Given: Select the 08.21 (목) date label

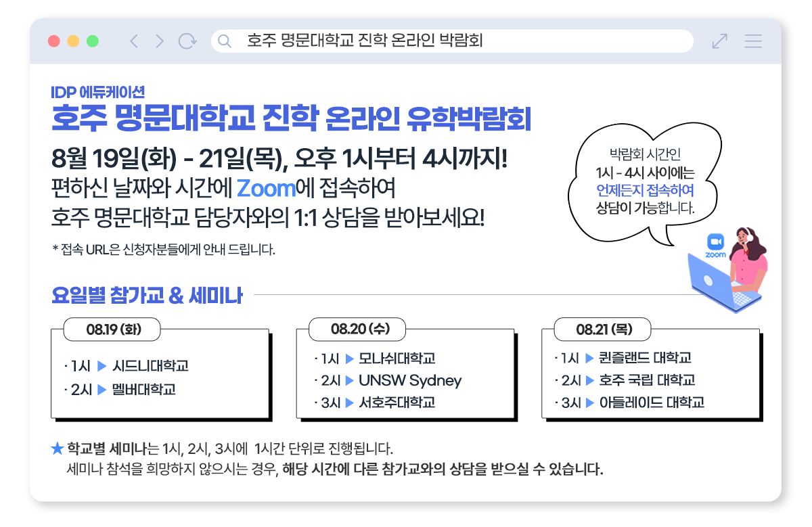Looking at the screenshot, I should tap(603, 329).
